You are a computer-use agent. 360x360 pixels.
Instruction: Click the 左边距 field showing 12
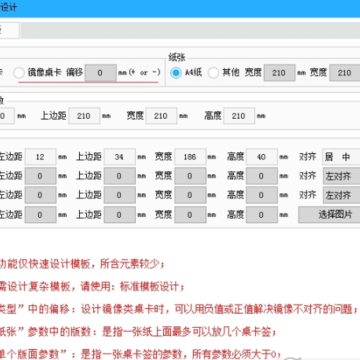point(41,157)
